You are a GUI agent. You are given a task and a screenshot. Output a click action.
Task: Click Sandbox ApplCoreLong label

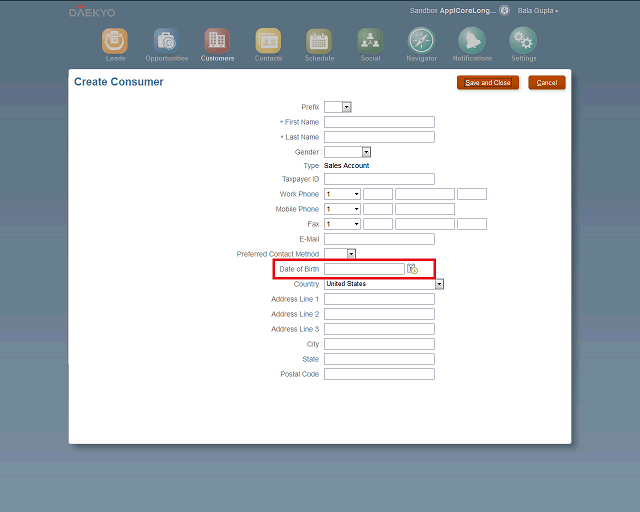453,11
